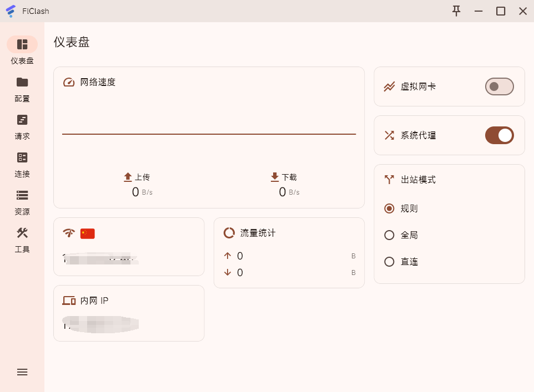Click the pin window icon
This screenshot has width=534, height=392.
coord(456,11)
